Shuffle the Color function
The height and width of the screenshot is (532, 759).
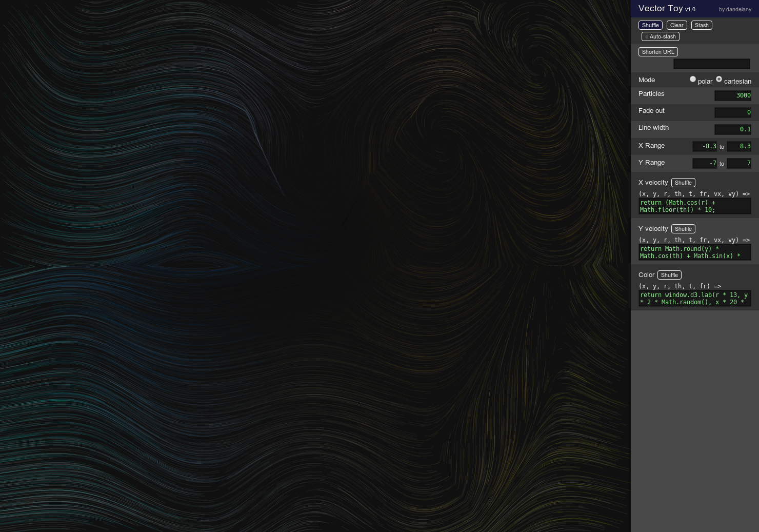669,275
